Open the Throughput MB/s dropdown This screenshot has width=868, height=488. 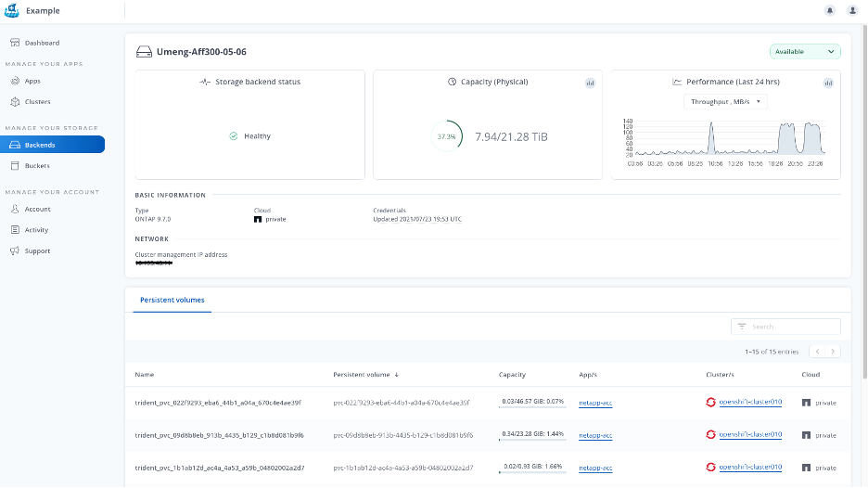(725, 101)
